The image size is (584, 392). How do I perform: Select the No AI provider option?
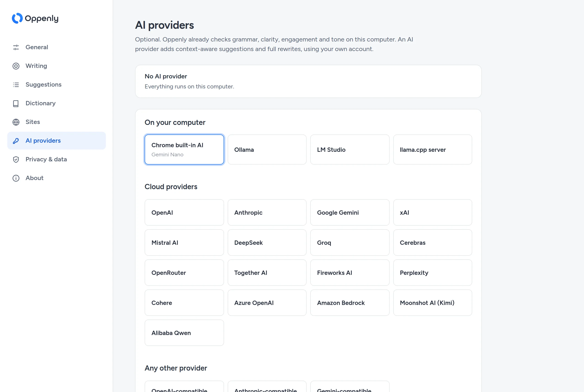tap(308, 82)
